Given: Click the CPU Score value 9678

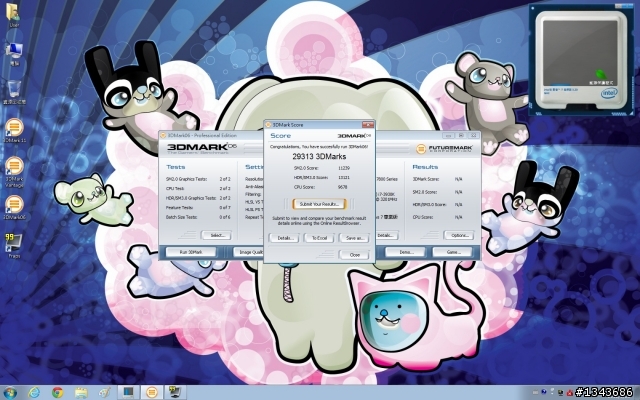Looking at the screenshot, I should click(x=342, y=187).
